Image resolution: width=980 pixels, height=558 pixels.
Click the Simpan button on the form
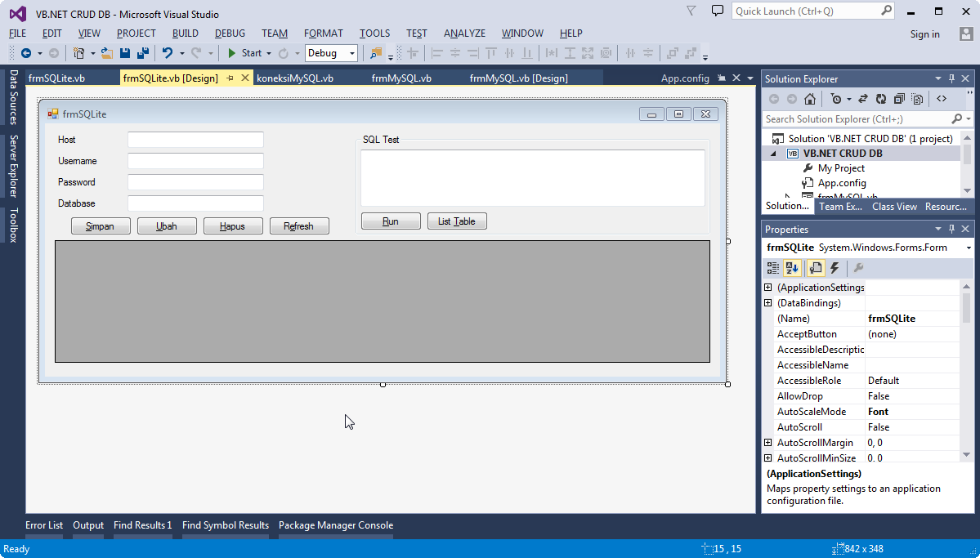pos(100,226)
